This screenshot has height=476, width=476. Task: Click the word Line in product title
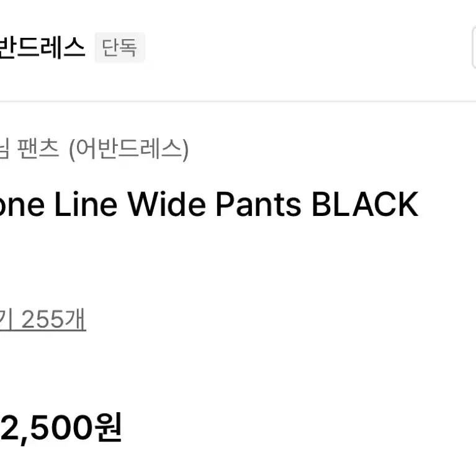point(86,205)
